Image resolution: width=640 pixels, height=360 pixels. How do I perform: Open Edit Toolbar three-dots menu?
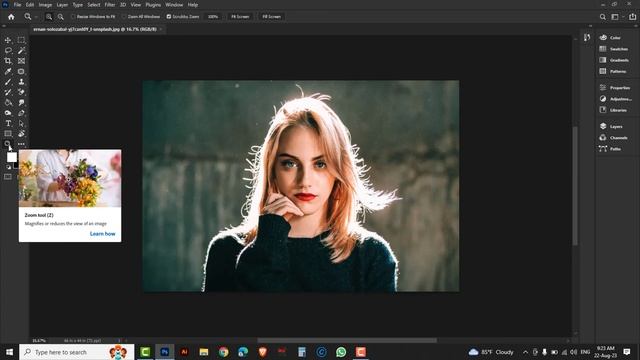pyautogui.click(x=21, y=144)
